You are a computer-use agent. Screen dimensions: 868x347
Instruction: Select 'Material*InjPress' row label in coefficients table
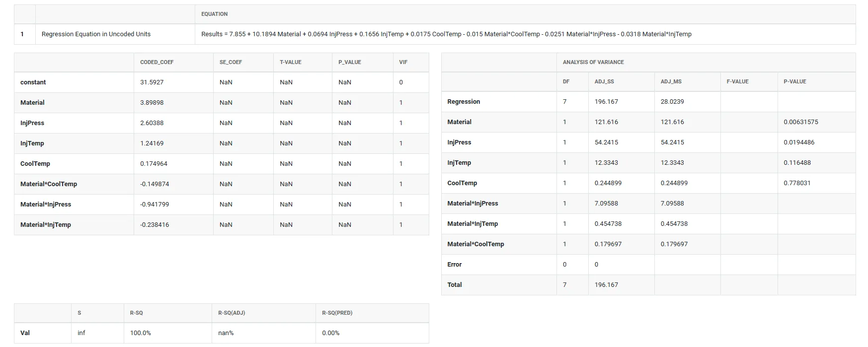(x=46, y=205)
